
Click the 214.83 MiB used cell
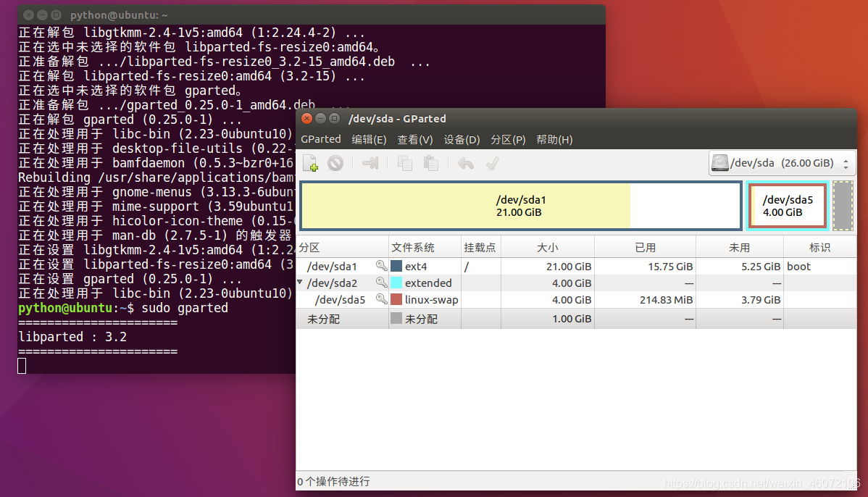point(666,299)
